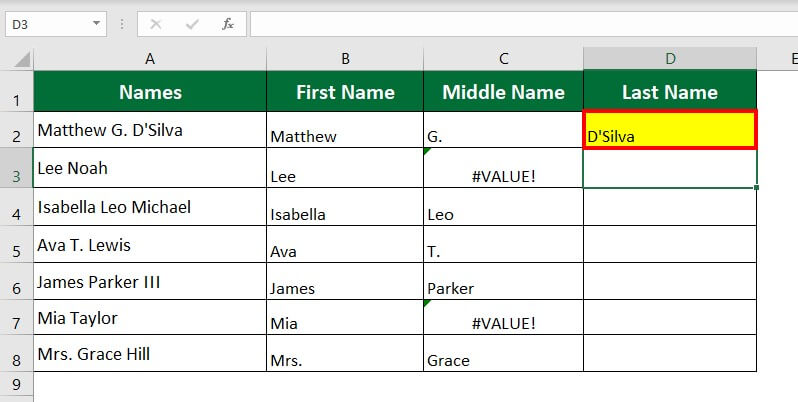Click the green 'Last Name' header cell

click(x=670, y=92)
